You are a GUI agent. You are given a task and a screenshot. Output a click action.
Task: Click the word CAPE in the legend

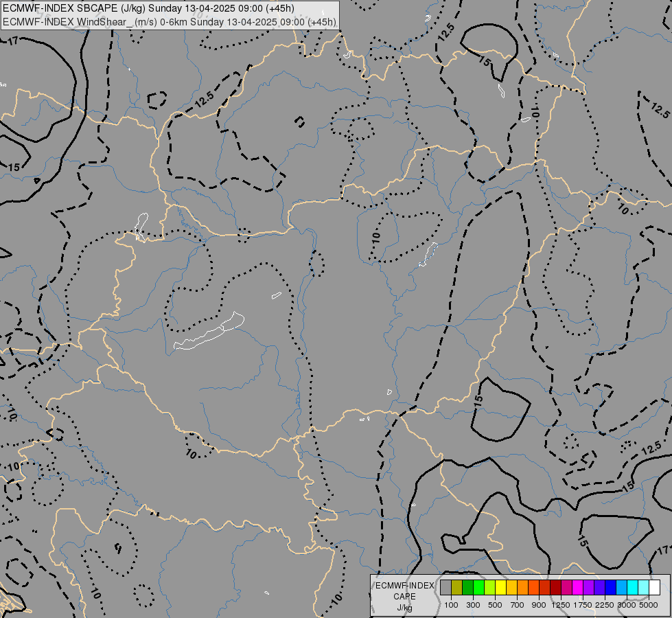[404, 597]
